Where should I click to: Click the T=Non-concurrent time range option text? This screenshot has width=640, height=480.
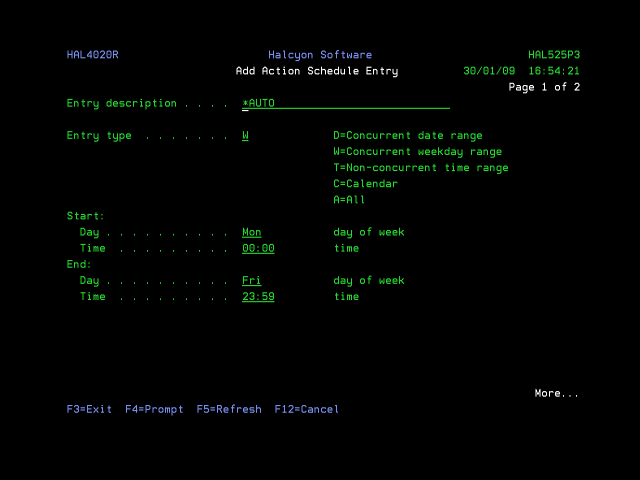(x=420, y=167)
